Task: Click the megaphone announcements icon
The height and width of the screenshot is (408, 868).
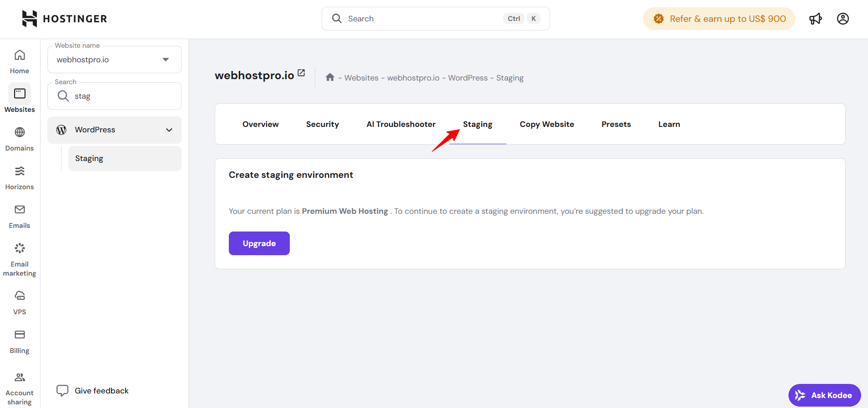Action: [x=815, y=19]
